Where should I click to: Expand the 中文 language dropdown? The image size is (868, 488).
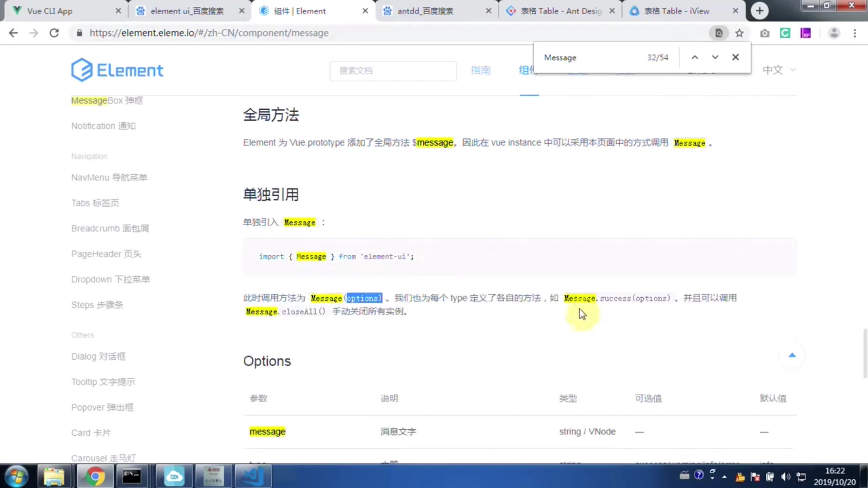[778, 70]
